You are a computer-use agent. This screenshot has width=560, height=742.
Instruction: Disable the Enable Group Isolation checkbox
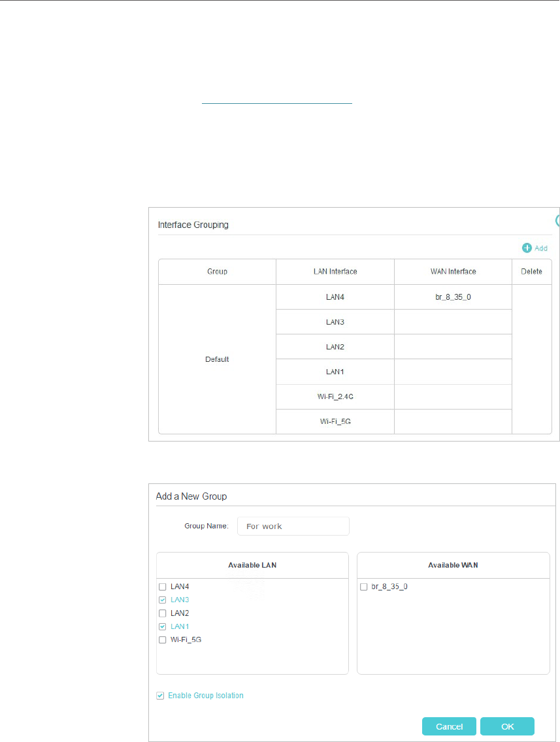[x=160, y=696]
